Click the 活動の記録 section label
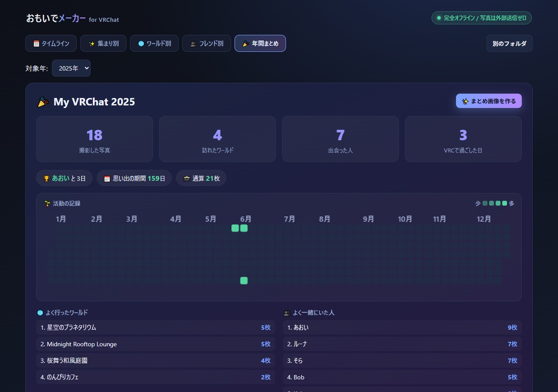The height and width of the screenshot is (392, 558). [66, 204]
